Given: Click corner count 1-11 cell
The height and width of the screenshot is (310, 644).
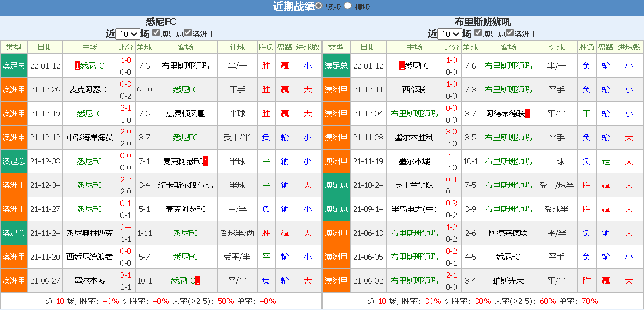Looking at the screenshot, I should pos(144,233).
